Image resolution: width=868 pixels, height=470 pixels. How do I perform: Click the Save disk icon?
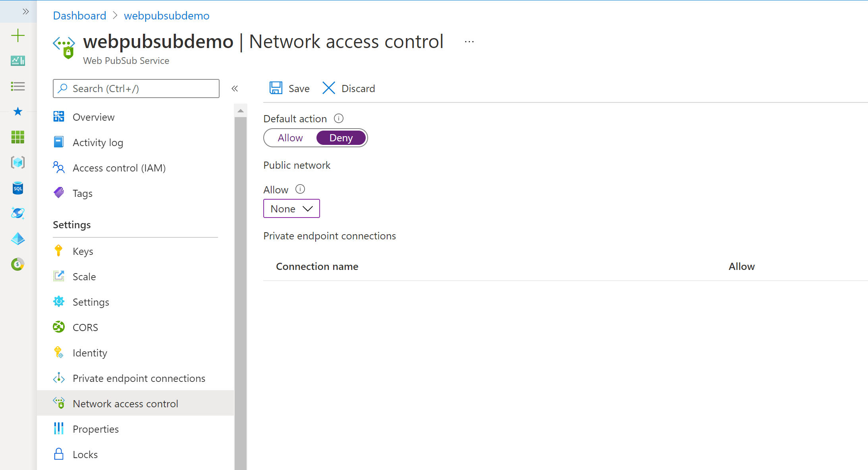point(276,88)
